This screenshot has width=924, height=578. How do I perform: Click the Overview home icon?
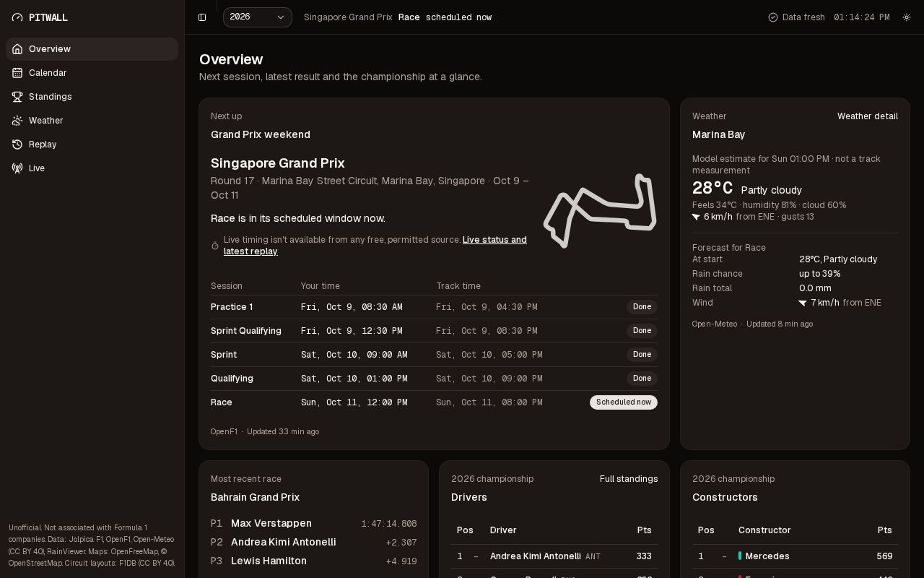click(x=17, y=49)
